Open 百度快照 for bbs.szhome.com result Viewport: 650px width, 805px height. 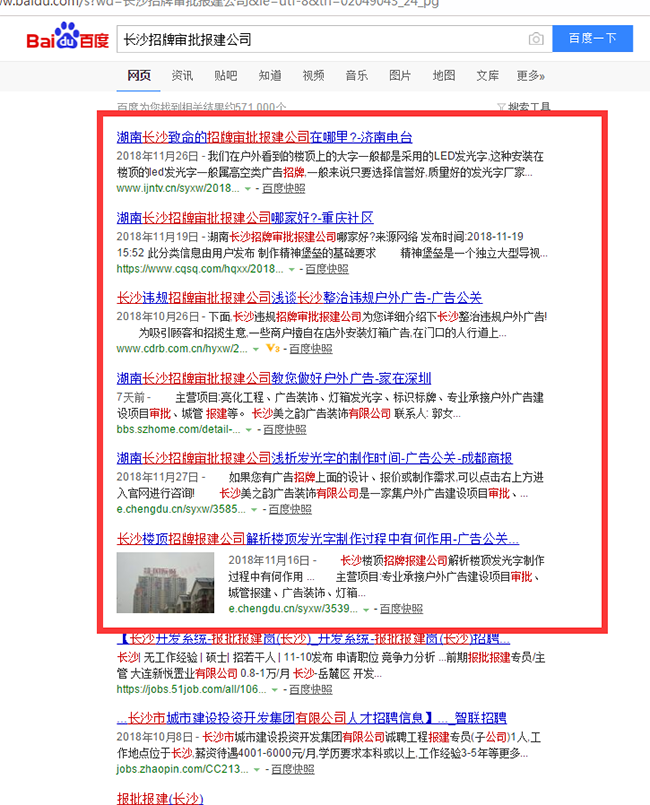284,430
